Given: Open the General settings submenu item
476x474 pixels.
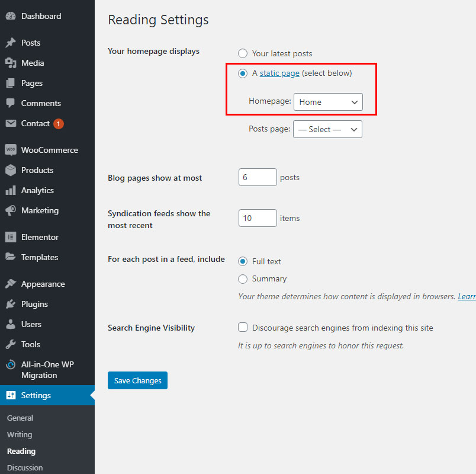Looking at the screenshot, I should coord(20,418).
